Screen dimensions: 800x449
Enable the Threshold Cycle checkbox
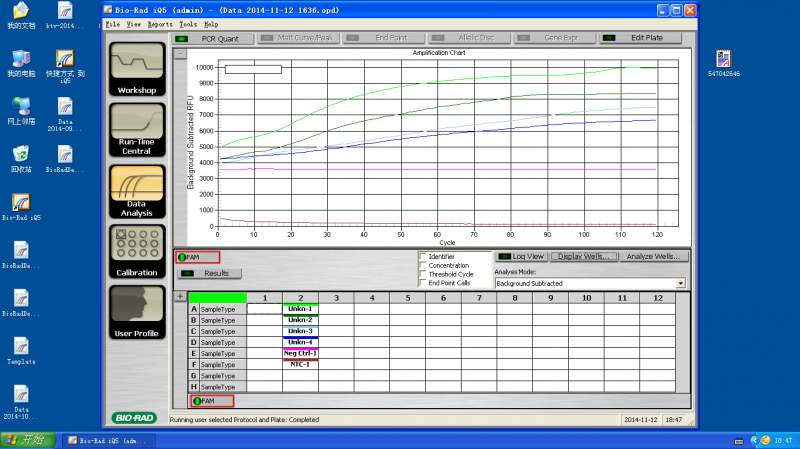tap(422, 274)
